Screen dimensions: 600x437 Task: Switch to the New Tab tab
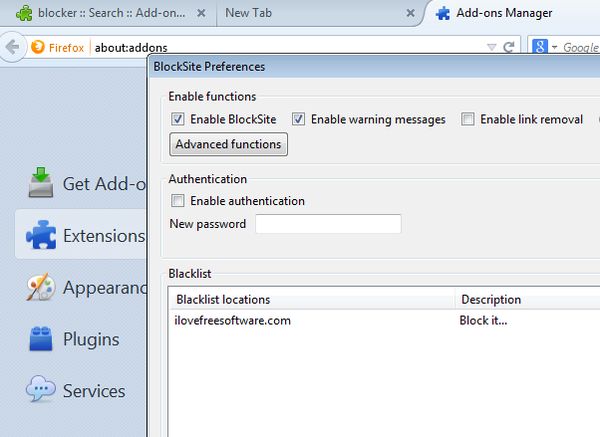(300, 14)
